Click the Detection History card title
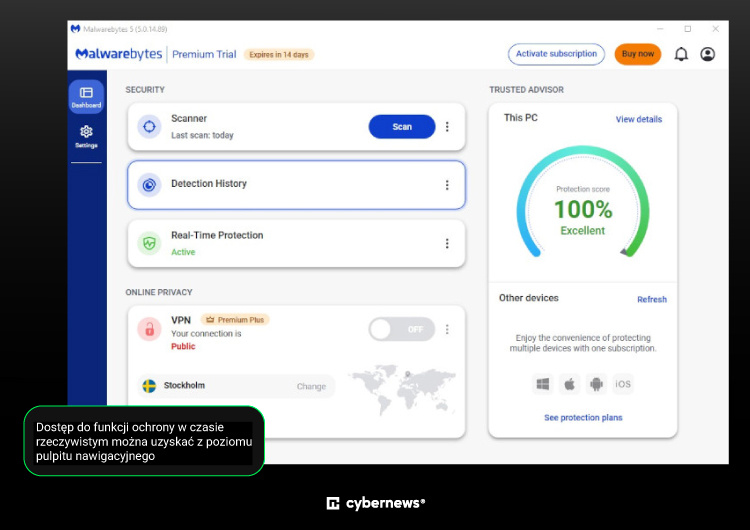 [x=209, y=184]
